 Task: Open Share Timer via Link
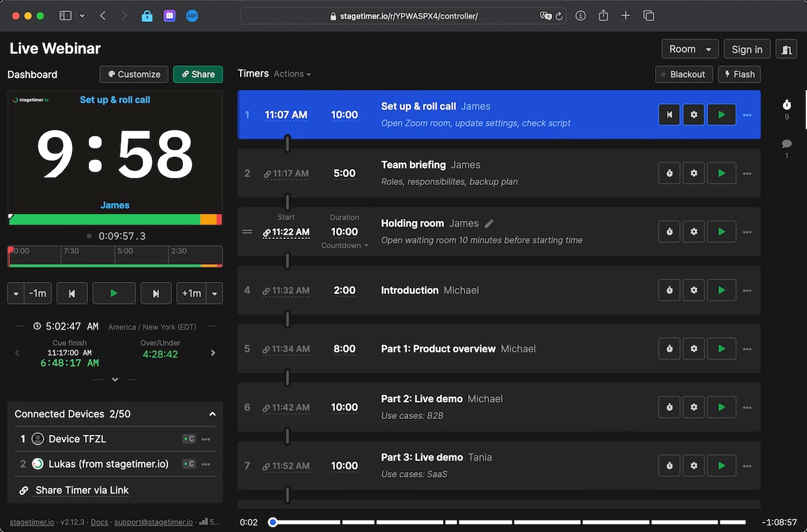[x=81, y=490]
